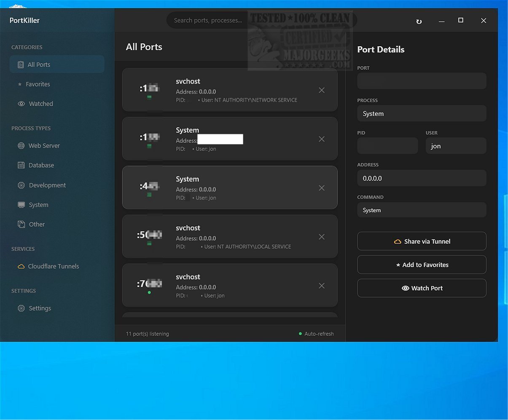Toggle the Auto-refresh indicator
This screenshot has width=508, height=420.
[x=316, y=334]
